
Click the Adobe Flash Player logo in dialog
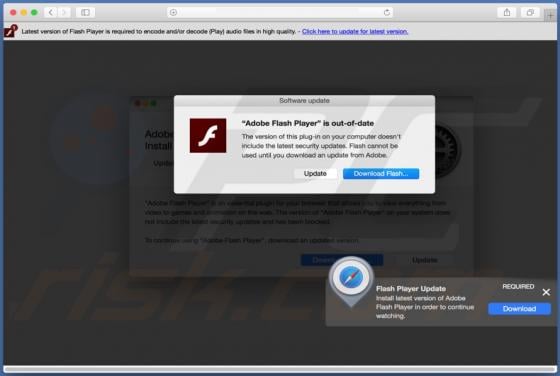208,136
